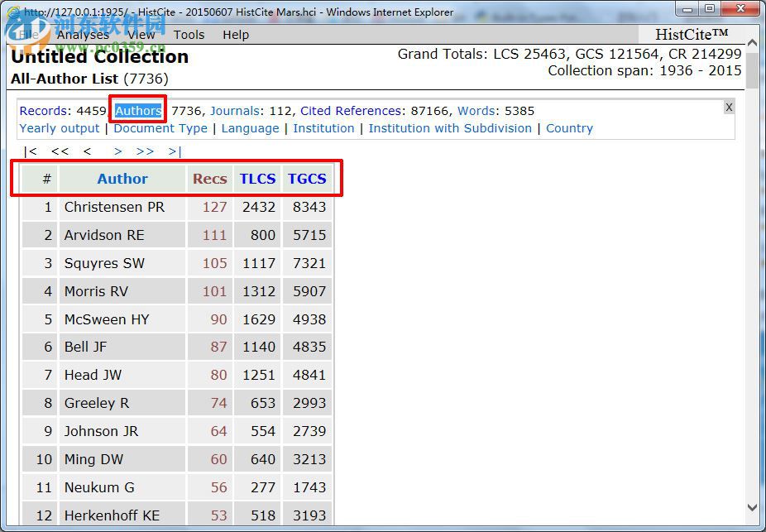Click previous page single arrow

tap(87, 151)
